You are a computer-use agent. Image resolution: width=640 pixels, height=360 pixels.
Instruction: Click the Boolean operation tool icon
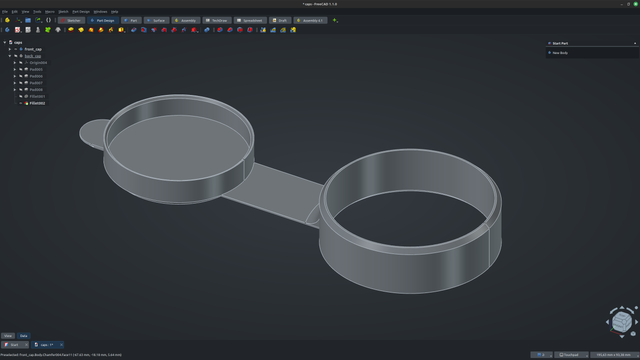click(x=207, y=30)
